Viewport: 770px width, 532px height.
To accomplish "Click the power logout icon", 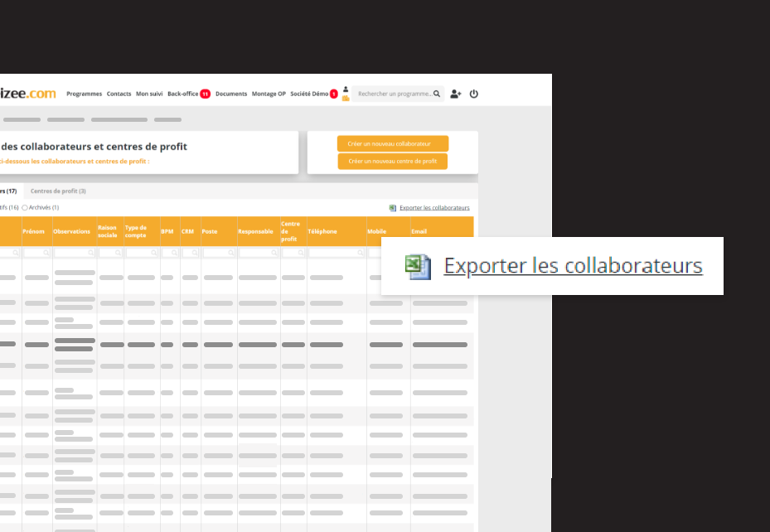I will point(474,94).
